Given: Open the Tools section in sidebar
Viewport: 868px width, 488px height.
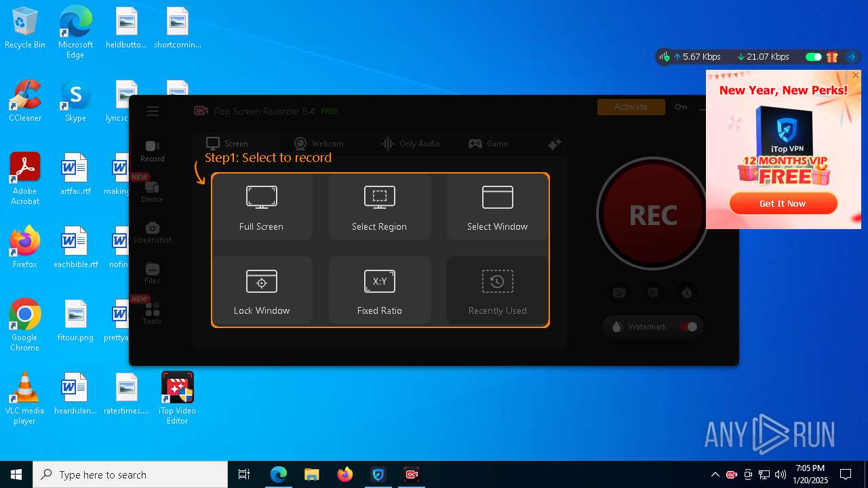Looking at the screenshot, I should point(153,314).
